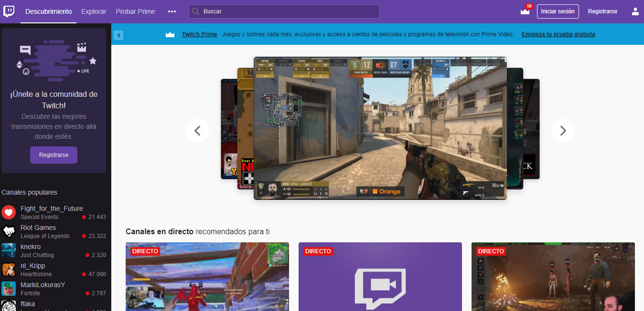Go back in carousel with the left arrow

[x=197, y=130]
